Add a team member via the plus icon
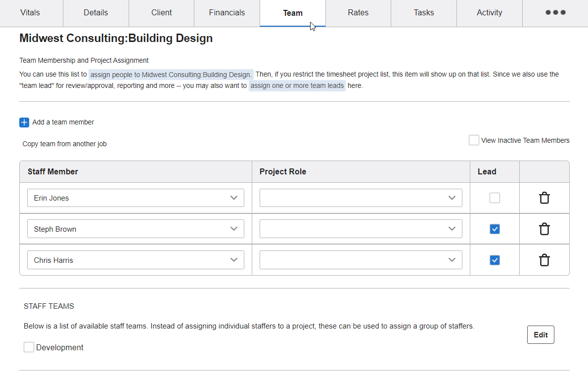Image resolution: width=588 pixels, height=372 pixels. click(24, 122)
